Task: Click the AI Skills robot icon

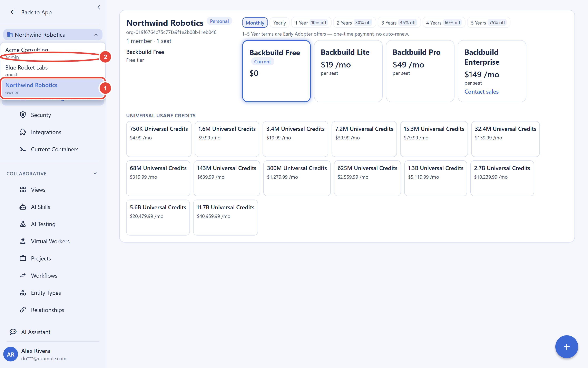Action: coord(23,207)
